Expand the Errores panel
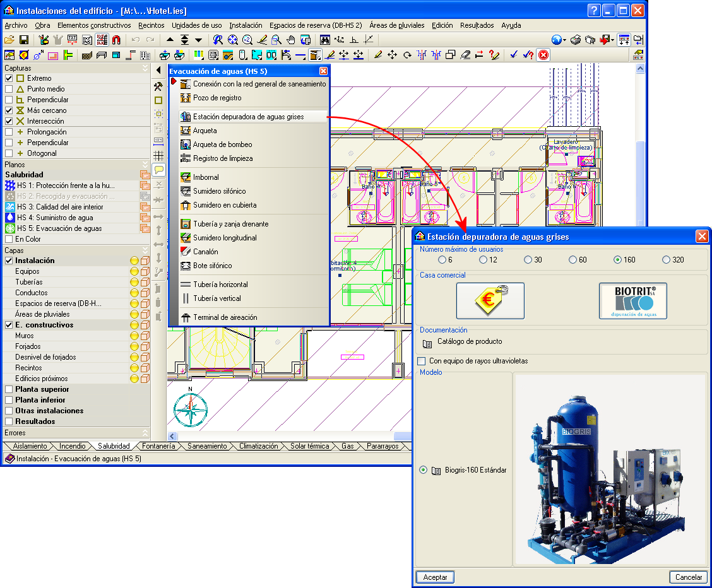 [145, 433]
